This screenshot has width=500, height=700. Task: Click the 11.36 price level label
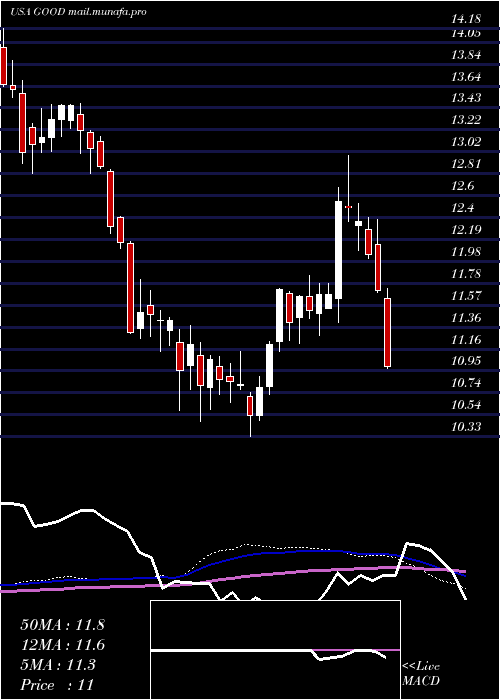466,318
